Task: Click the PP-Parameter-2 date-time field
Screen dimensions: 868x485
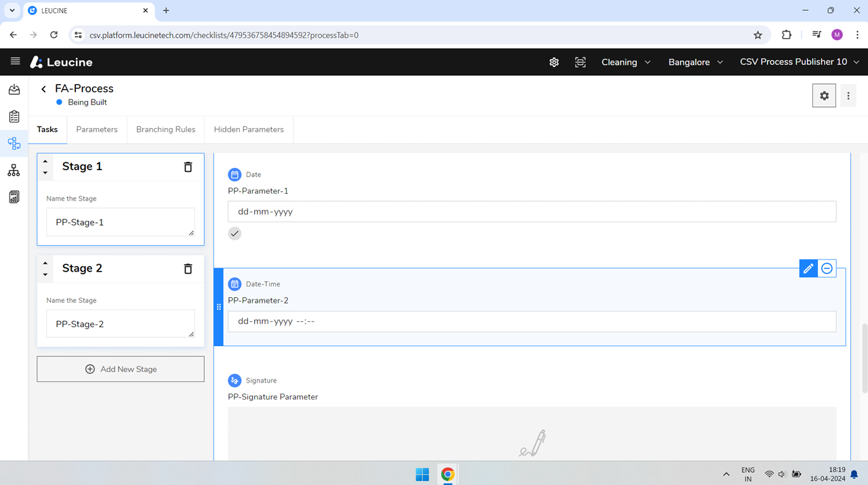Action: pos(532,321)
